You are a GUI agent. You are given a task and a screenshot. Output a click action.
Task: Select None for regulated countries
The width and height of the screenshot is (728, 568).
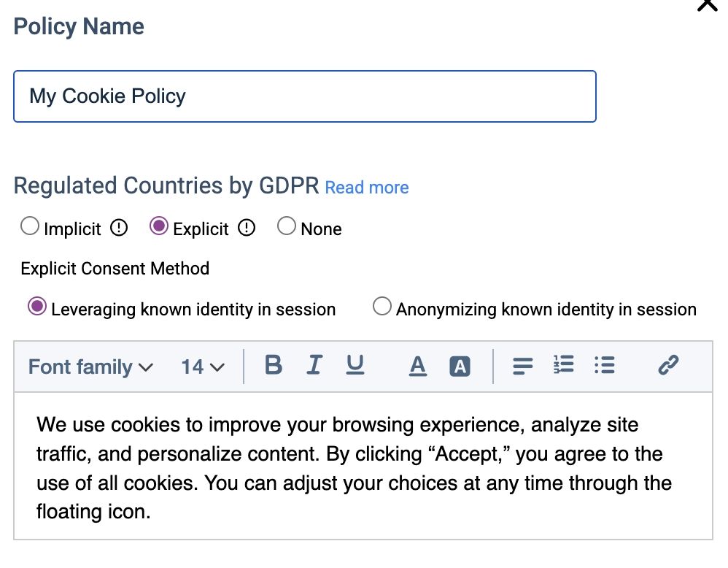tap(287, 227)
